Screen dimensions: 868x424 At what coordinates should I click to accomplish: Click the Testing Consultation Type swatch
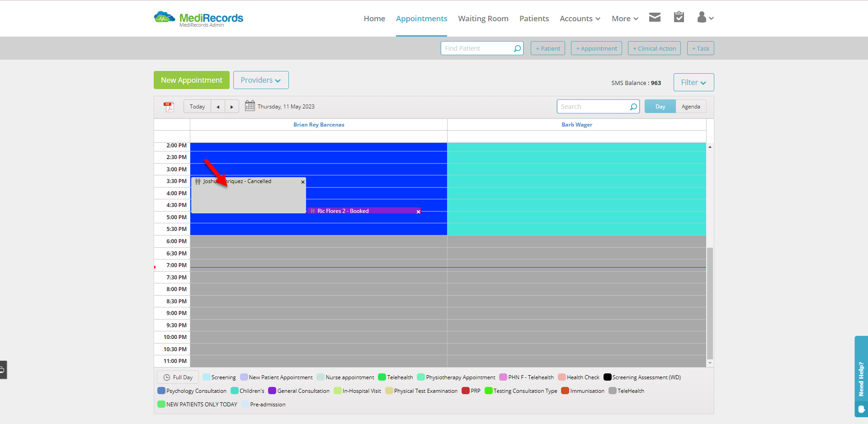(x=489, y=391)
